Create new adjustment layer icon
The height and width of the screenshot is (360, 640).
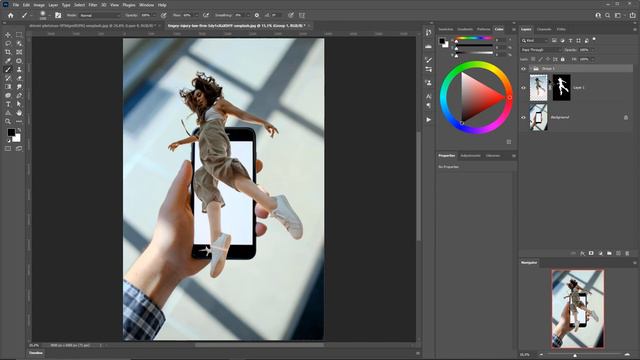click(x=600, y=253)
